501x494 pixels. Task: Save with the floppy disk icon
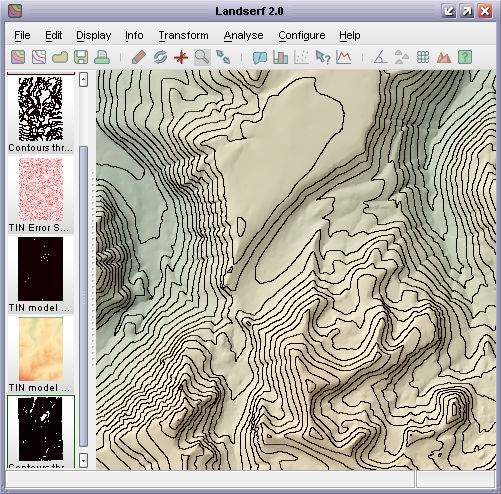point(81,57)
